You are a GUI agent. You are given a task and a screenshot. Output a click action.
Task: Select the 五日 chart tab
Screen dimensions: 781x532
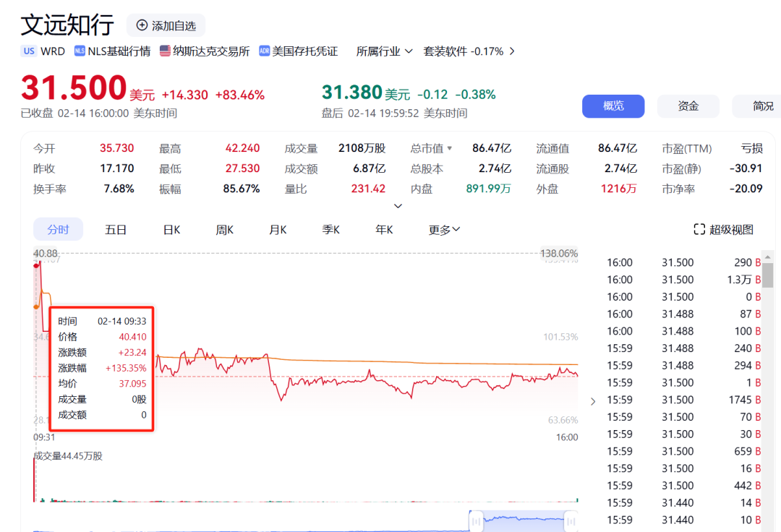point(116,229)
